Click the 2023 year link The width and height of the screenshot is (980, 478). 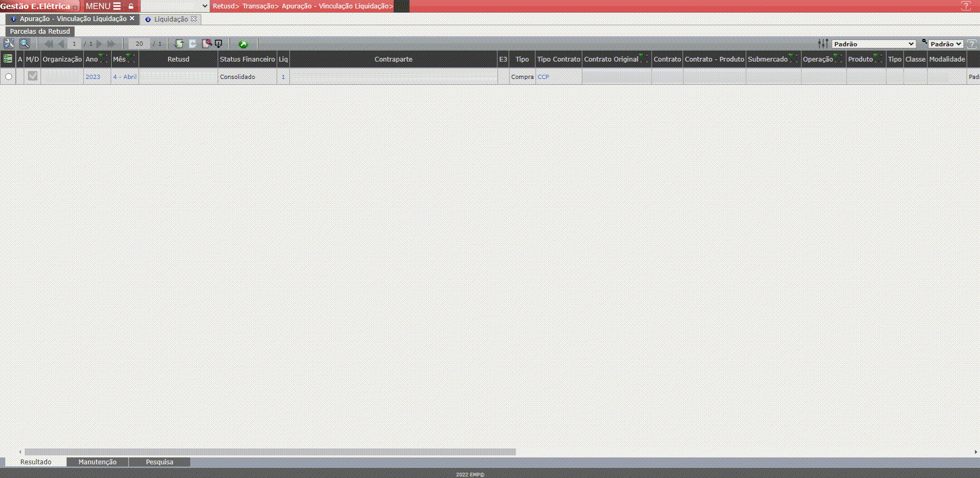pos(93,77)
